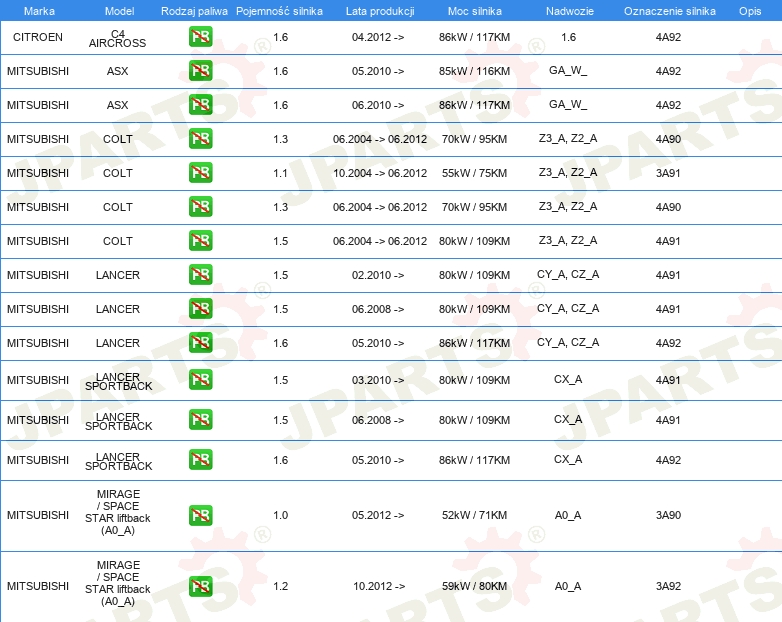Click production date 04.2012 ->
This screenshot has width=782, height=622.
click(378, 37)
